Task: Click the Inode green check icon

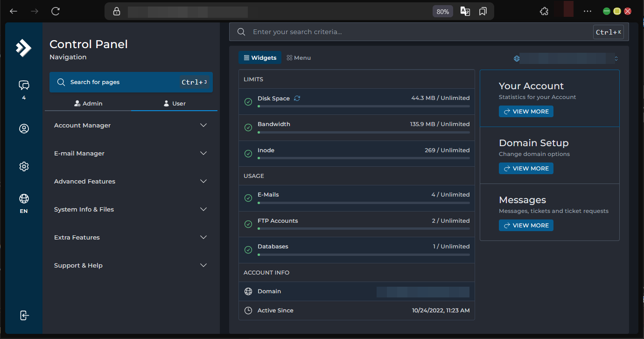Action: [248, 154]
